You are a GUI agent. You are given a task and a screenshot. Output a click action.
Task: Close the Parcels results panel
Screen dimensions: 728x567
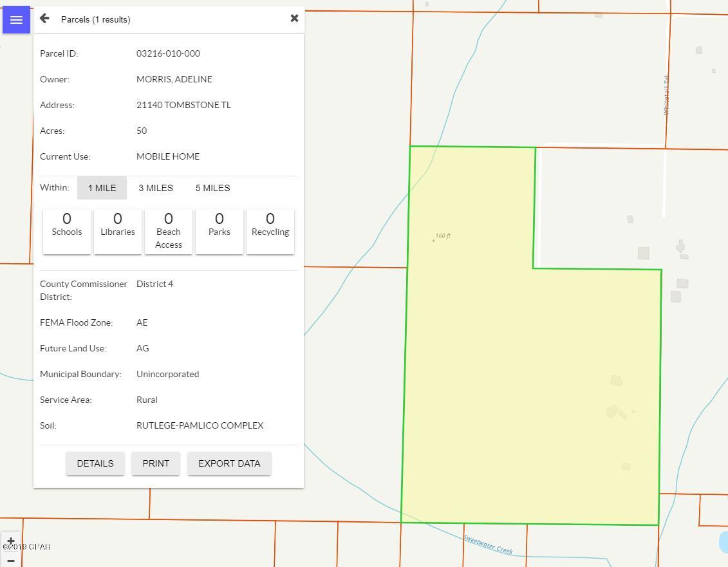pyautogui.click(x=294, y=18)
